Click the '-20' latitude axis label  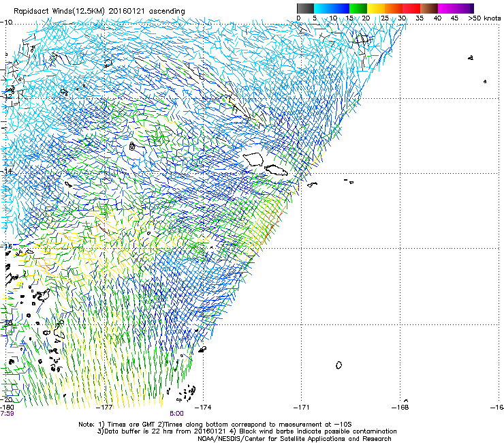(x=6, y=399)
